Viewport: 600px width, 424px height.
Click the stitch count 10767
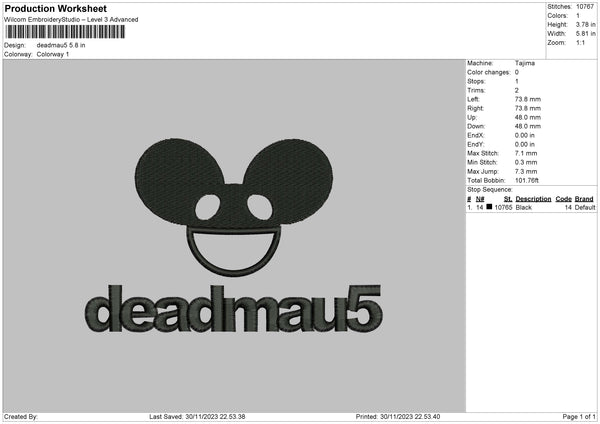point(585,7)
